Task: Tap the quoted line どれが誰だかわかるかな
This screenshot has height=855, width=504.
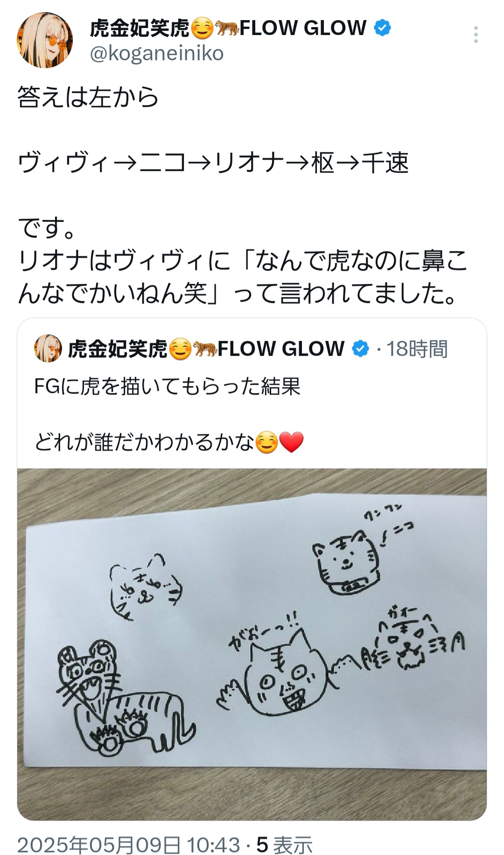Action: [x=144, y=442]
